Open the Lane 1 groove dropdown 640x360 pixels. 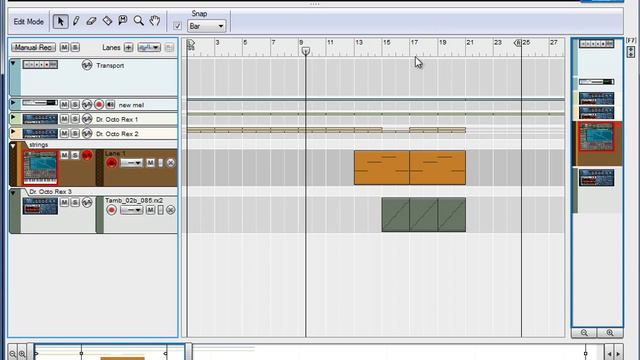[x=131, y=163]
